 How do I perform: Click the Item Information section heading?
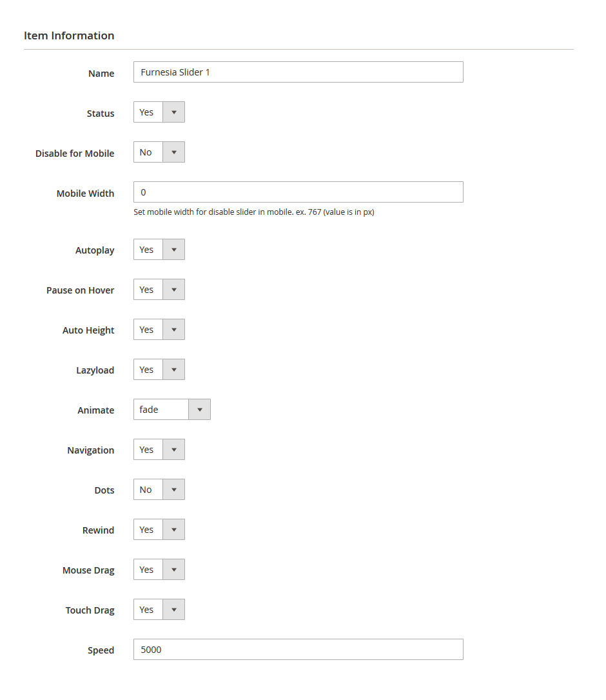(x=69, y=35)
